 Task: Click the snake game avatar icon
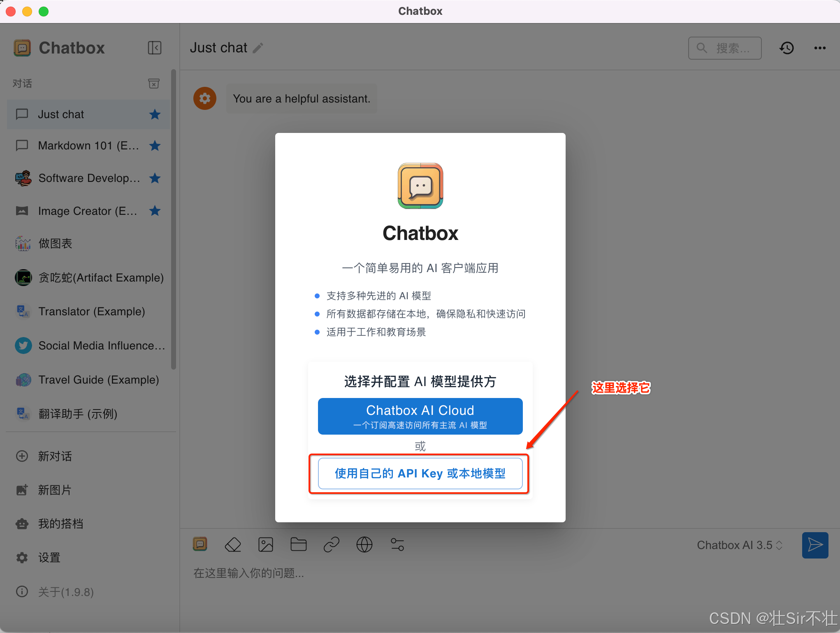pos(23,277)
